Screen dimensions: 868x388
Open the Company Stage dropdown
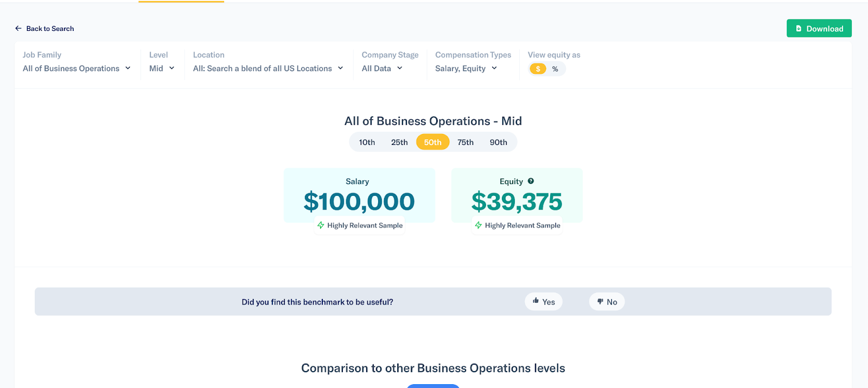point(382,68)
